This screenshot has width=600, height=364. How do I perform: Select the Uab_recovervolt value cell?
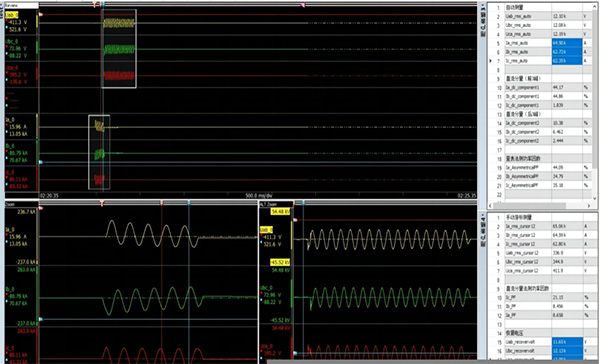click(567, 342)
